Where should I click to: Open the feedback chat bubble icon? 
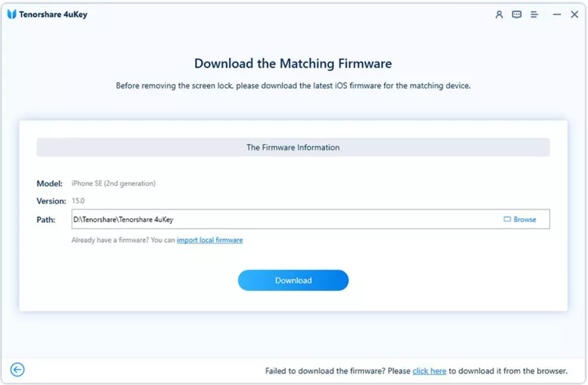pyautogui.click(x=517, y=15)
